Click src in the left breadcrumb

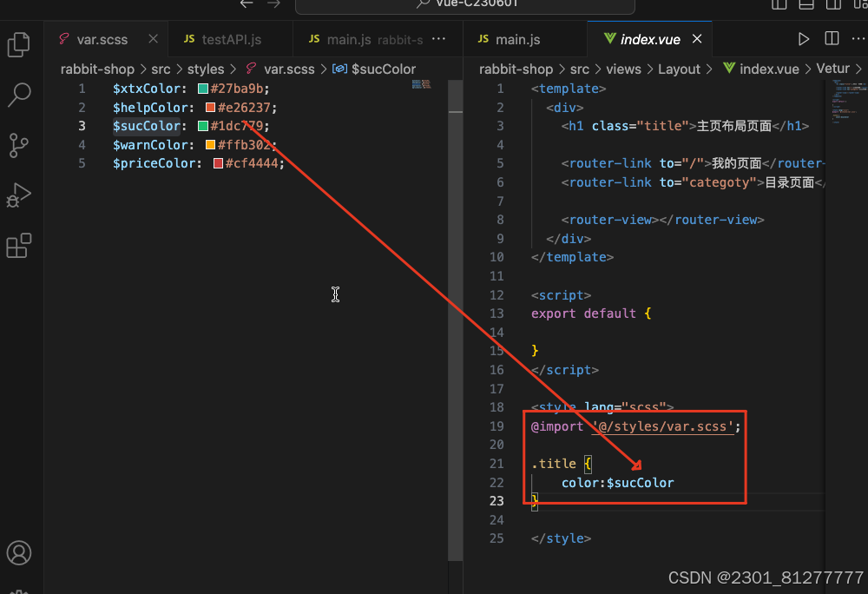click(161, 69)
